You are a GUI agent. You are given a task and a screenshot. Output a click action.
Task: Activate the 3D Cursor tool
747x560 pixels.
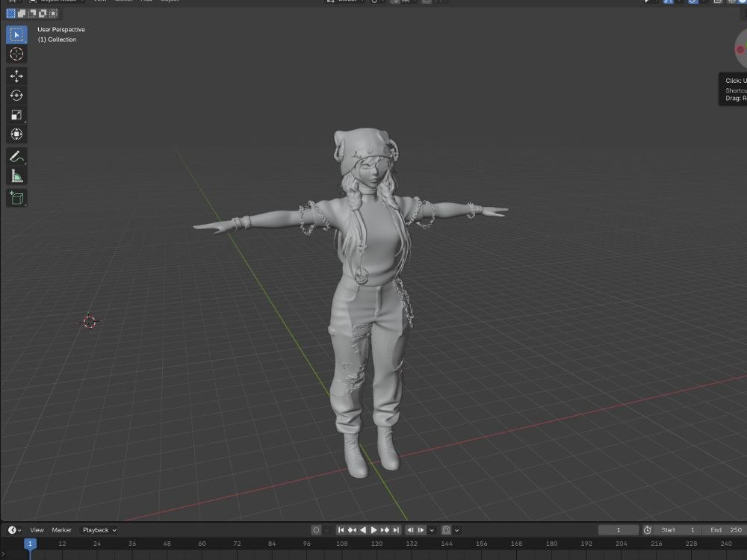[16, 54]
